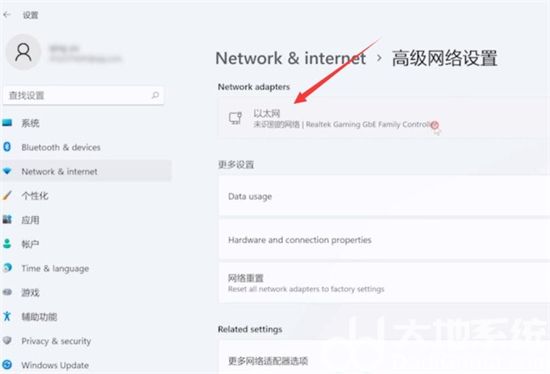Screen dimensions: 550x374
Task: Click the Bluetooth icon in sidebar
Action: click(x=7, y=147)
